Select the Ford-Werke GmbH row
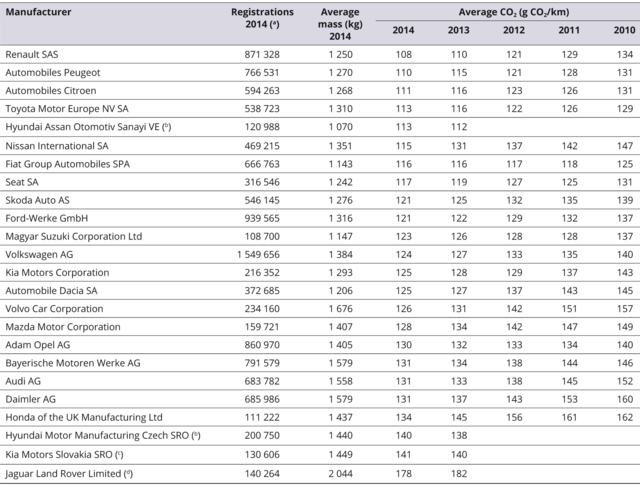This screenshot has width=640, height=489. 47,218
